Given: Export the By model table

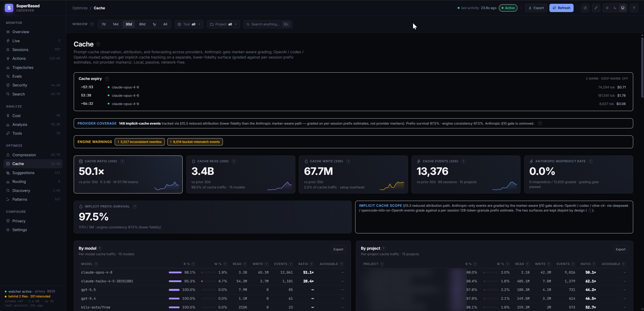Looking at the screenshot, I should tap(338, 249).
